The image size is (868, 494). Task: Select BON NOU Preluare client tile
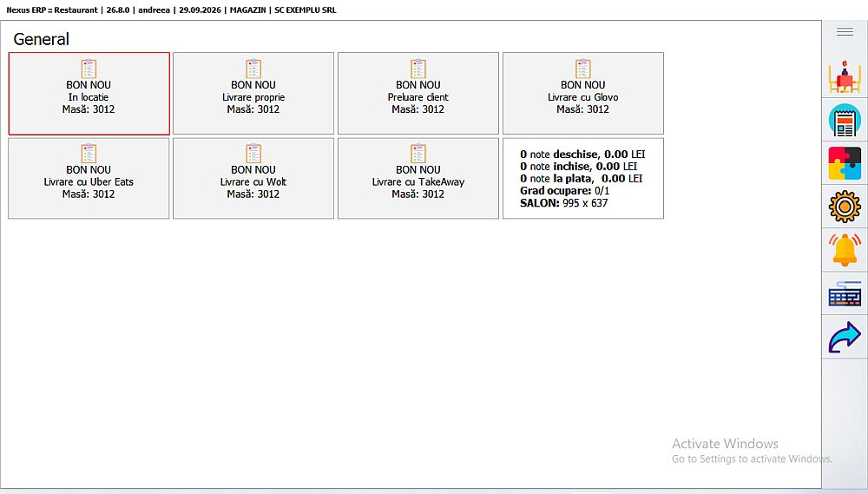(x=418, y=94)
